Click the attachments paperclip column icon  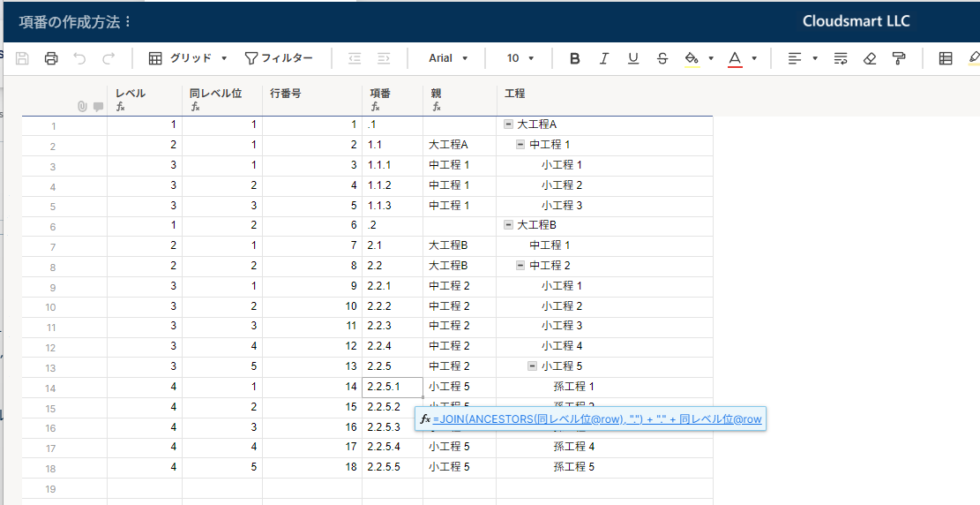pos(82,106)
